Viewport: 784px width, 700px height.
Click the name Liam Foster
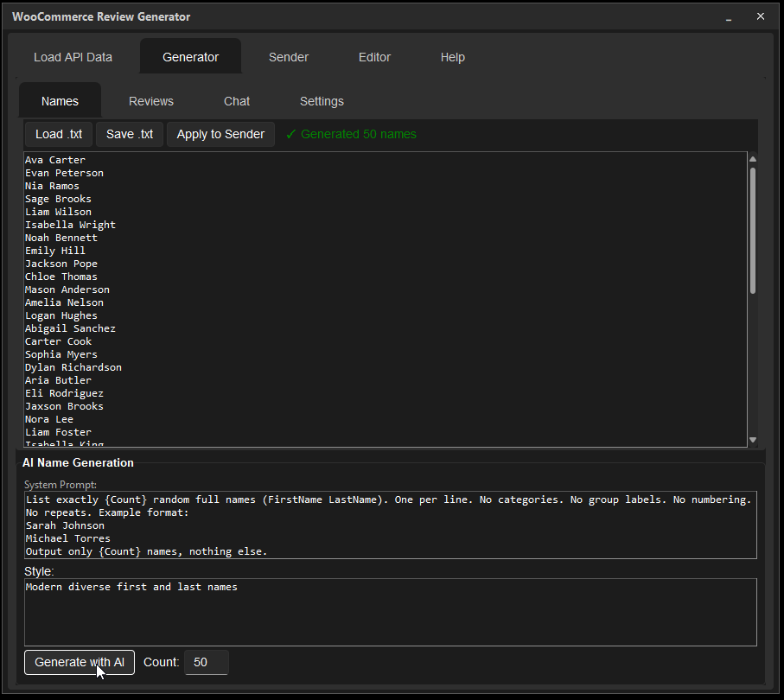(x=58, y=433)
